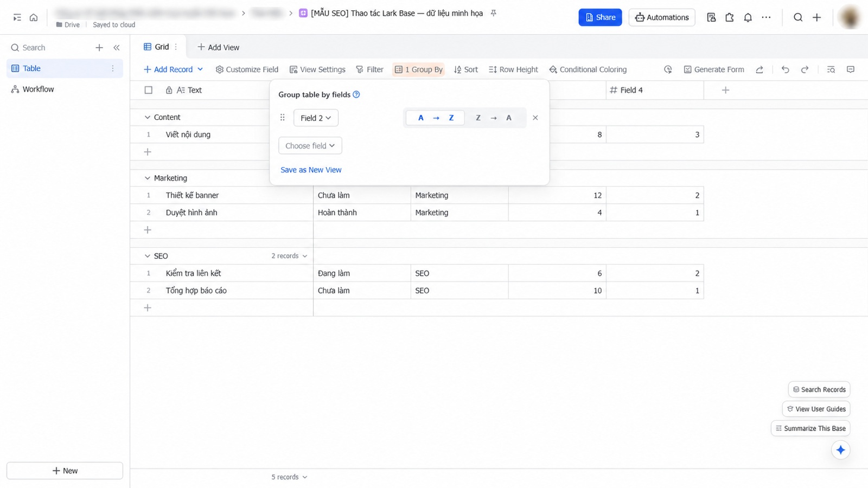Click the blue Share button
This screenshot has height=488, width=868.
coord(600,17)
